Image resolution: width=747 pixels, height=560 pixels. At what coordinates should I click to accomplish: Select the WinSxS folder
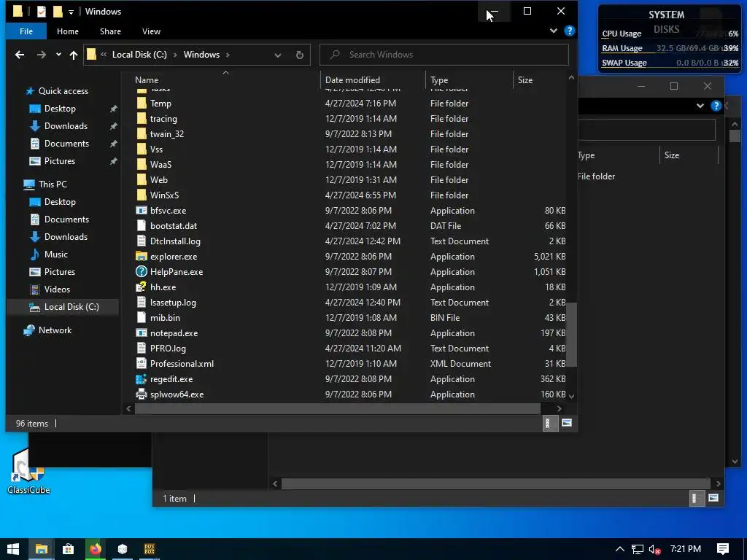coord(164,195)
